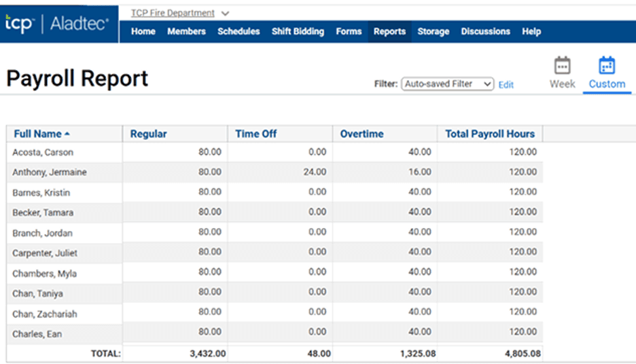
Task: Open the Help menu
Action: point(531,31)
